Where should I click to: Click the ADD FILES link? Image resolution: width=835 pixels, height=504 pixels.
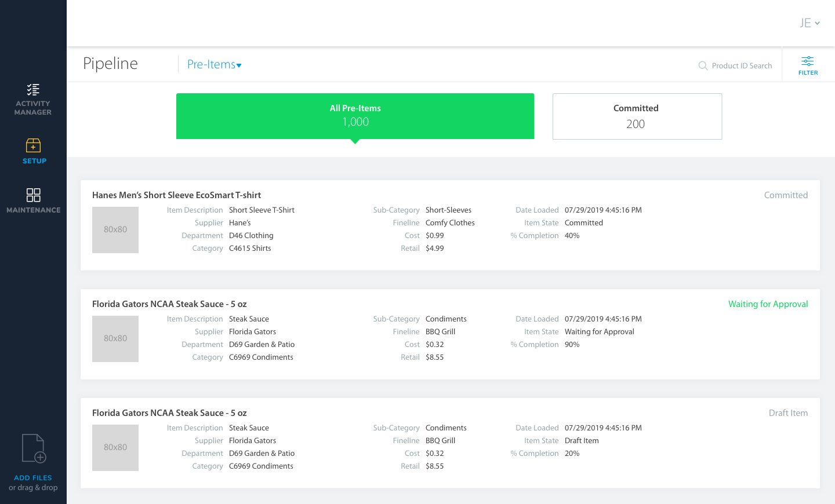coord(33,478)
